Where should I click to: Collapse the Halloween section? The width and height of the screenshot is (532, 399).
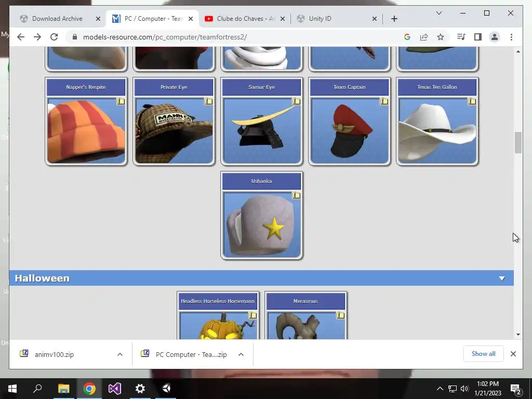(502, 278)
